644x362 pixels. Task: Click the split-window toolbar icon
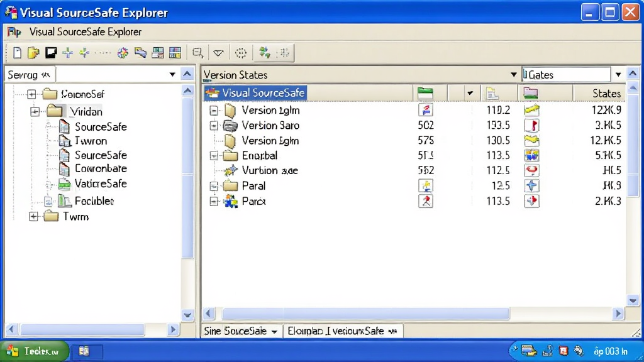[158, 53]
